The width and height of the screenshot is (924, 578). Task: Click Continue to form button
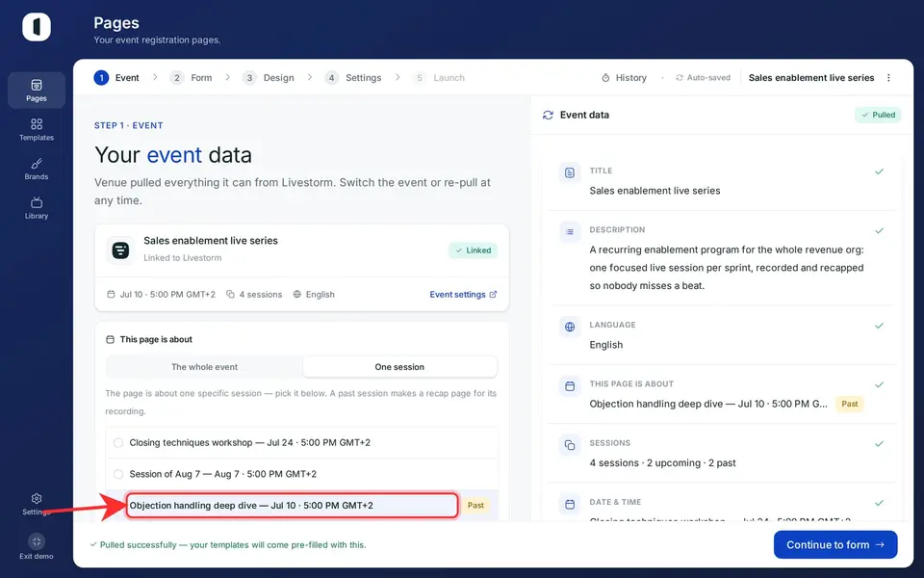[835, 545]
